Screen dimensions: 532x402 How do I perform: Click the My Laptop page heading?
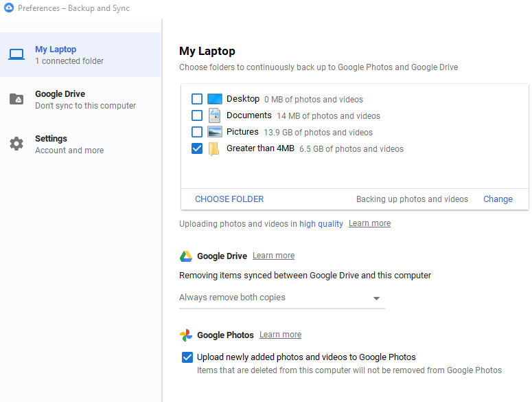[207, 52]
